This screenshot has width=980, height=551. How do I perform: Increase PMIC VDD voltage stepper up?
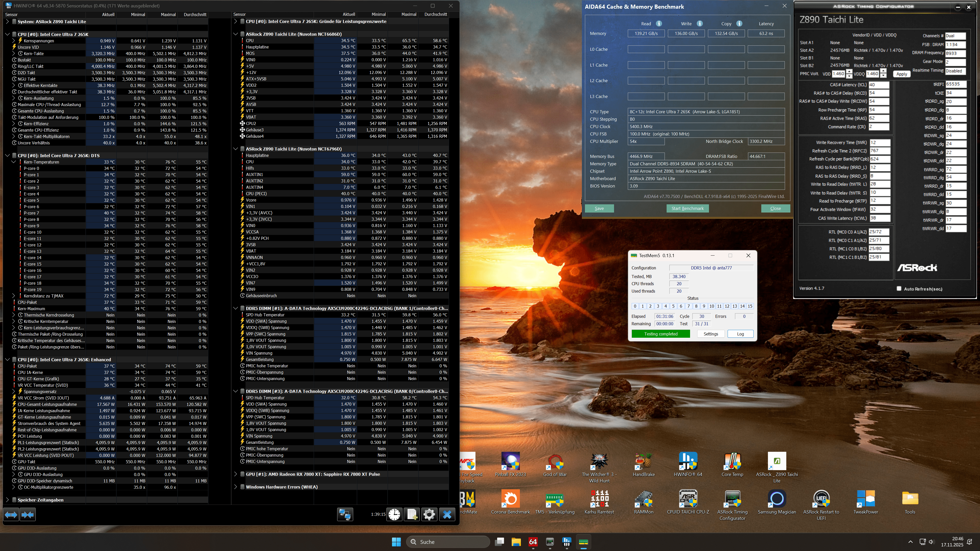[849, 71]
